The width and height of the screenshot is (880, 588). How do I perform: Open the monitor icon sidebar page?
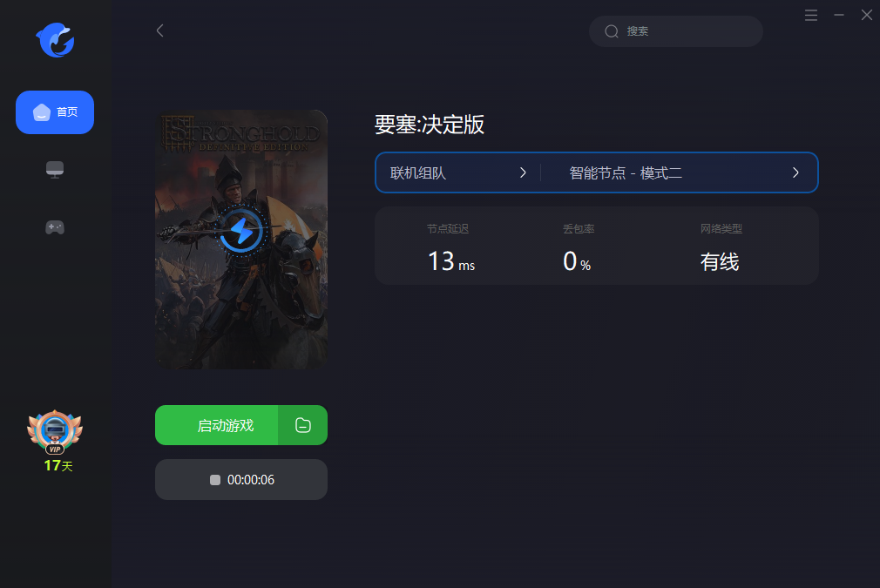pyautogui.click(x=54, y=170)
